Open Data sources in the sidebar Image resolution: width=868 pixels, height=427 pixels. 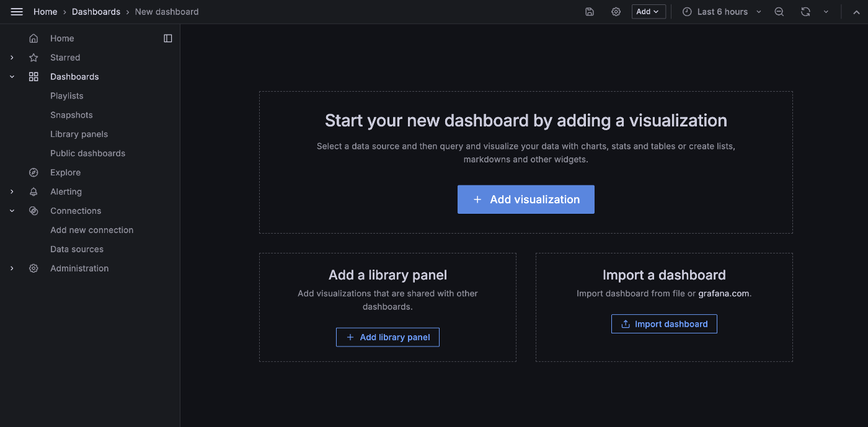point(77,250)
